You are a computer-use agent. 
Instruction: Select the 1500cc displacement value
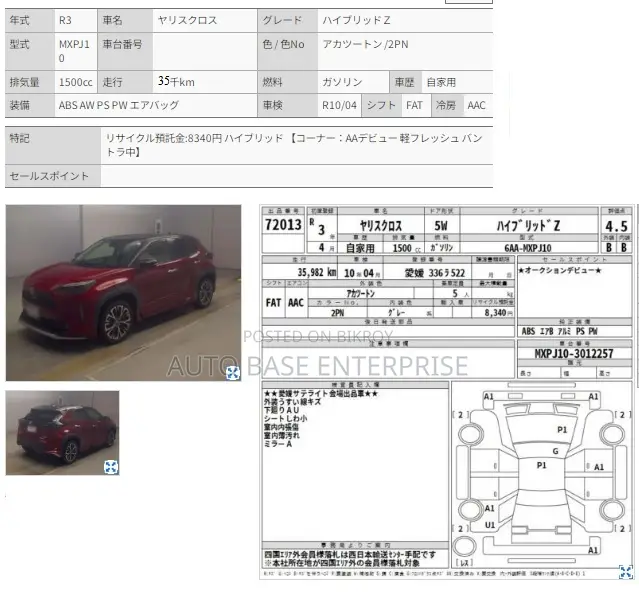(76, 82)
